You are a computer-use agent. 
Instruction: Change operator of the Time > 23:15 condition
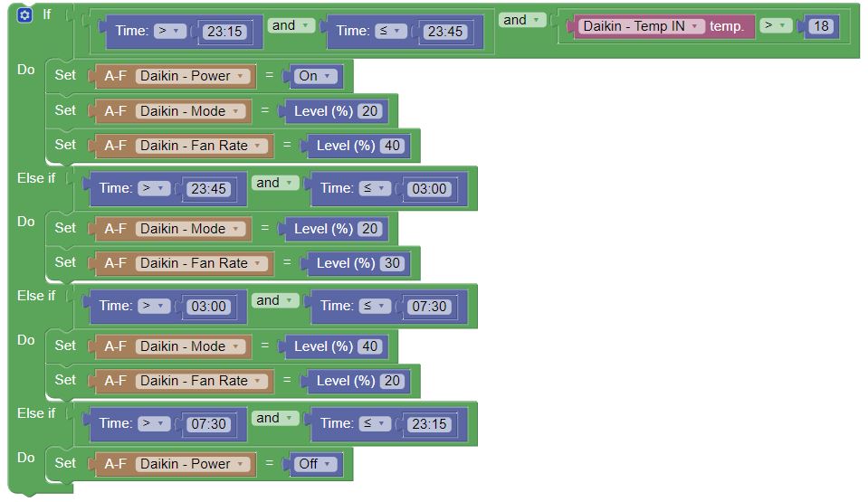pyautogui.click(x=169, y=31)
